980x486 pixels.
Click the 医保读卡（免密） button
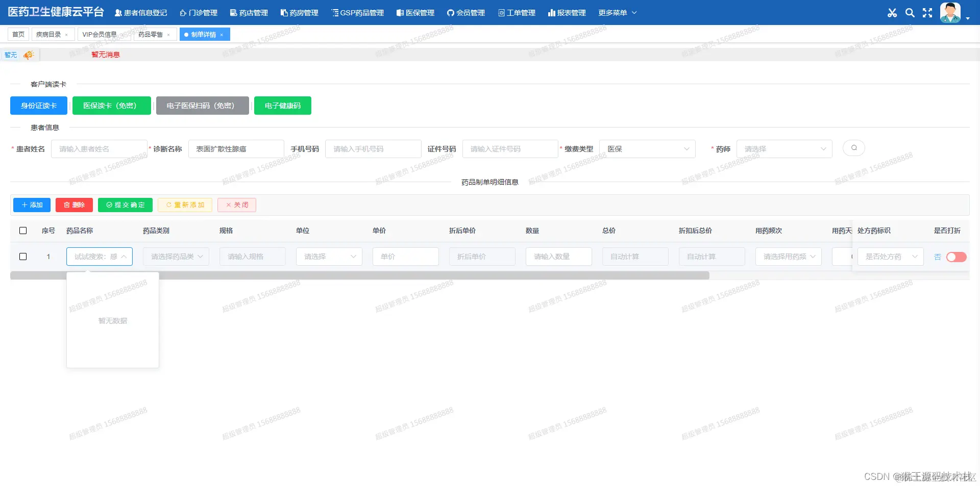112,106
